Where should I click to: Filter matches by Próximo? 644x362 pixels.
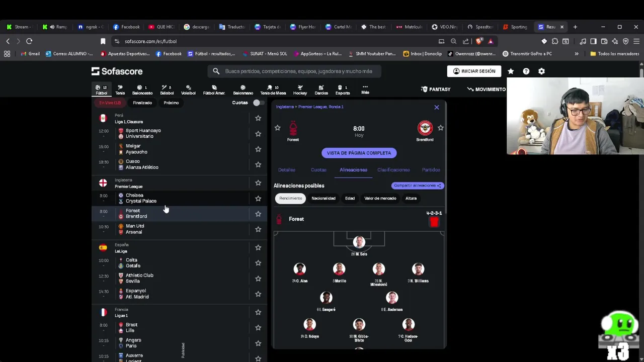[x=171, y=103]
